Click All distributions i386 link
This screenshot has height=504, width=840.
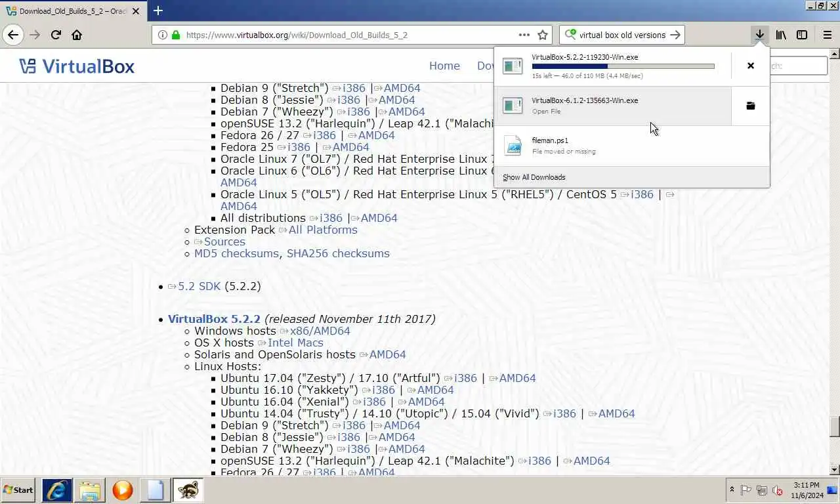[331, 218]
